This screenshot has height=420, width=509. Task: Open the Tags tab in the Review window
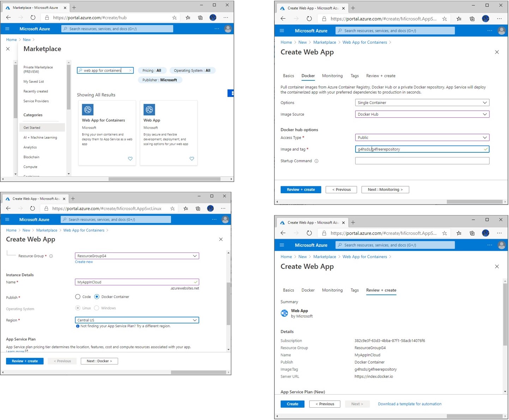(x=355, y=290)
